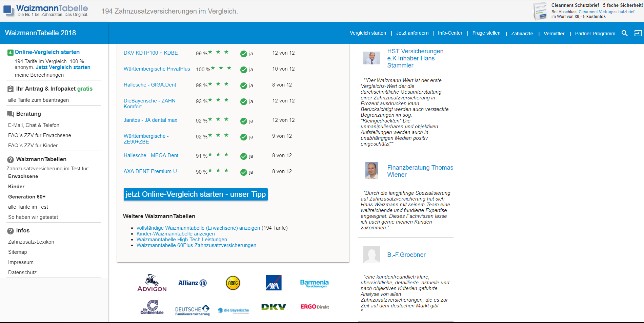Click the AXA insurer logo
Viewport: 644px width, 323px height.
click(274, 283)
